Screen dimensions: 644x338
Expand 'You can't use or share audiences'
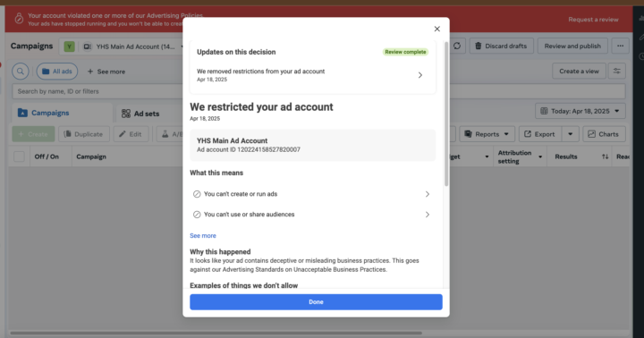tap(312, 215)
